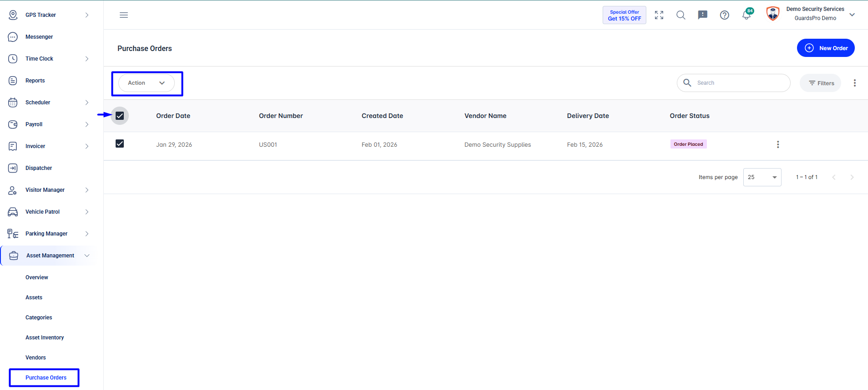Open the feedback message icon
The image size is (868, 390).
coord(703,15)
